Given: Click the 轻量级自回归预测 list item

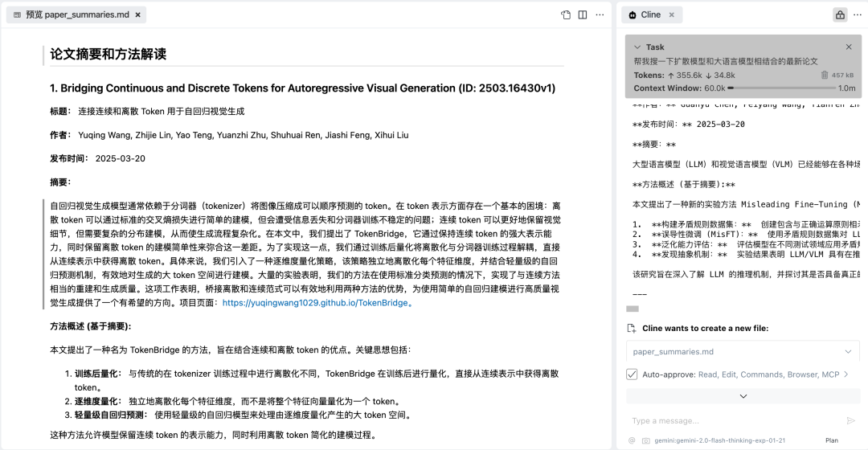Looking at the screenshot, I should (244, 415).
